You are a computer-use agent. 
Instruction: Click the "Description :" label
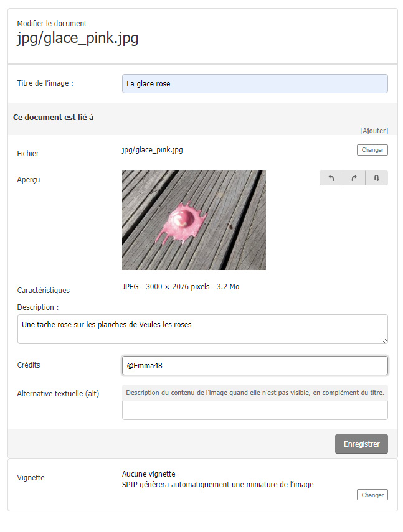[x=38, y=307]
